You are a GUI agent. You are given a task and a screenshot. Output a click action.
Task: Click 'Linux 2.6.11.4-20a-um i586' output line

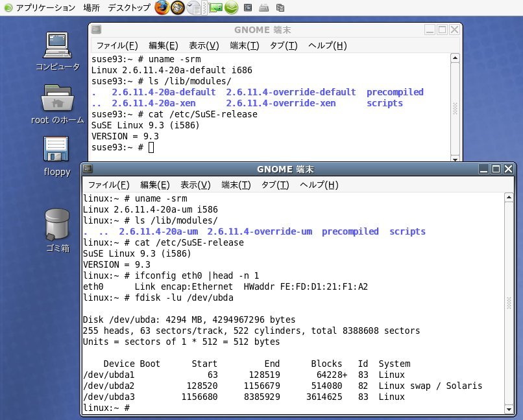[x=151, y=209]
